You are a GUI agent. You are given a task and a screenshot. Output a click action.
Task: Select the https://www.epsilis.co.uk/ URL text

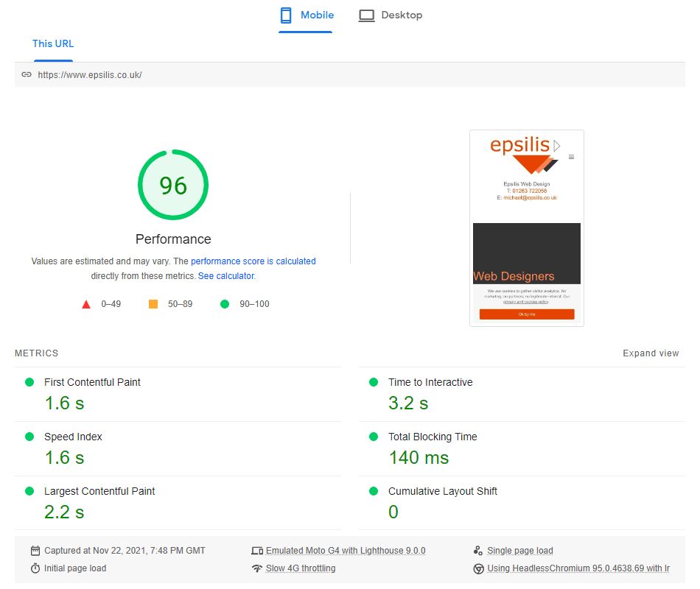(x=90, y=75)
